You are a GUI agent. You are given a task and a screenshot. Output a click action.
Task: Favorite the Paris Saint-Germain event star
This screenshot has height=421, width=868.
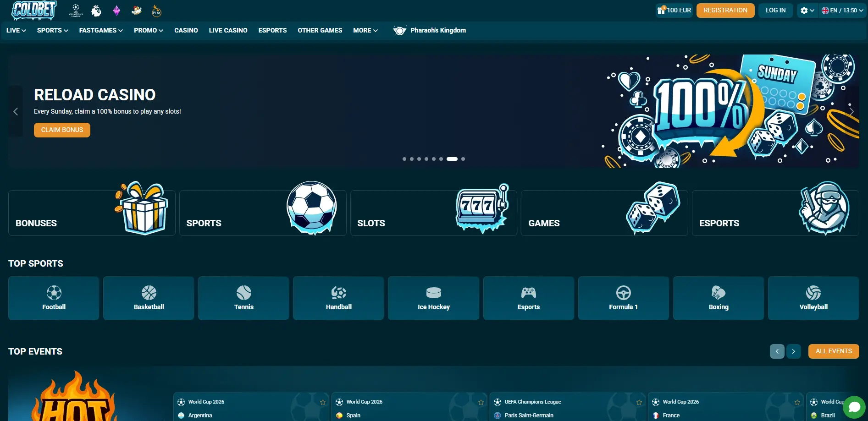pos(639,402)
